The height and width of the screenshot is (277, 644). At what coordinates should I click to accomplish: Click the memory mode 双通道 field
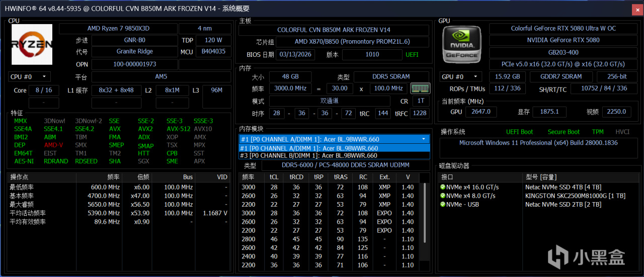coord(329,101)
